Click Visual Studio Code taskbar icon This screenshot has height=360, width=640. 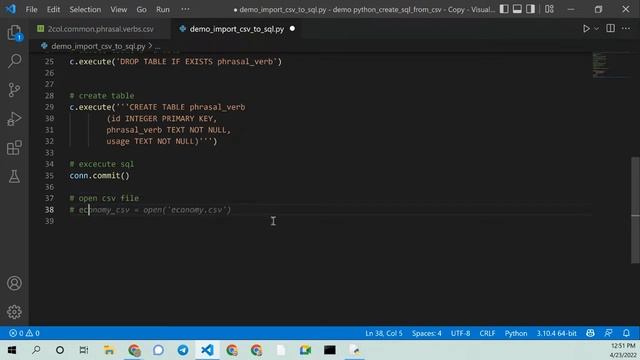pyautogui.click(x=207, y=350)
